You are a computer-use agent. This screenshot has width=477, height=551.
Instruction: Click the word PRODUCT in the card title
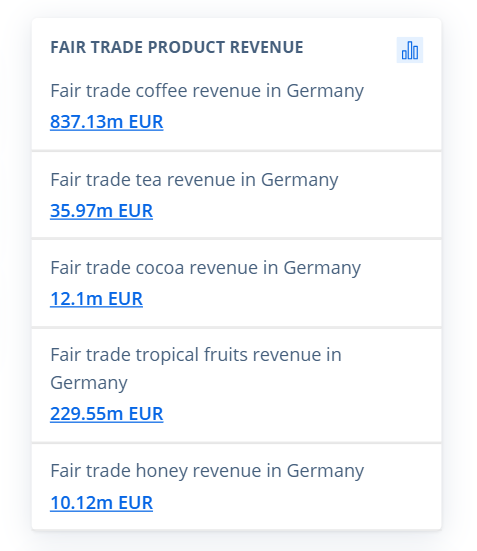click(x=186, y=47)
